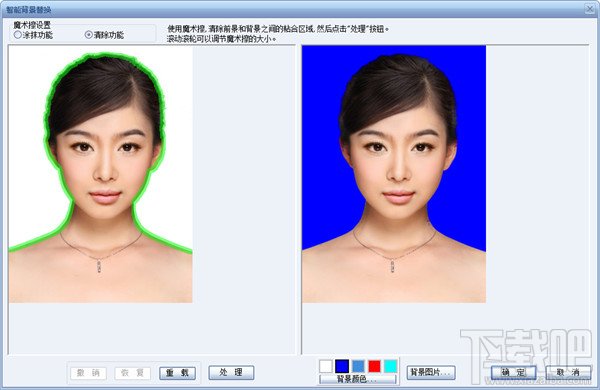Confirm with the 确定 button
The width and height of the screenshot is (600, 390).
point(514,372)
